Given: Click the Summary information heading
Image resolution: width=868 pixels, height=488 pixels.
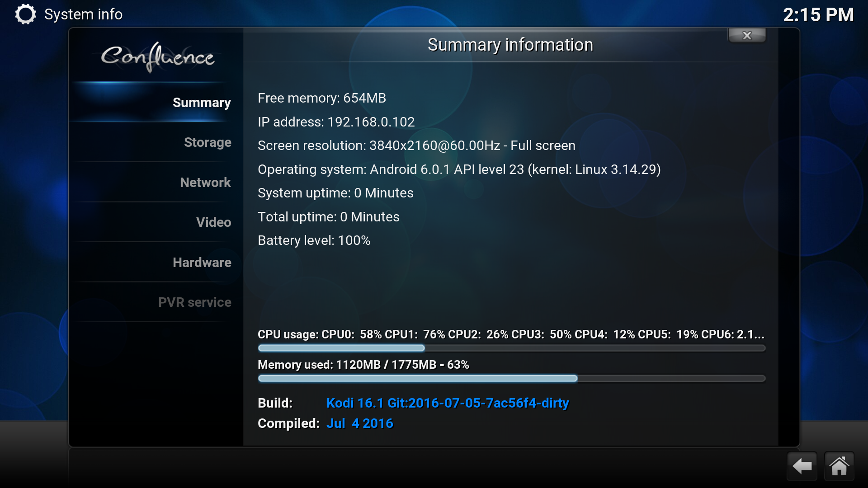Looking at the screenshot, I should pos(510,45).
